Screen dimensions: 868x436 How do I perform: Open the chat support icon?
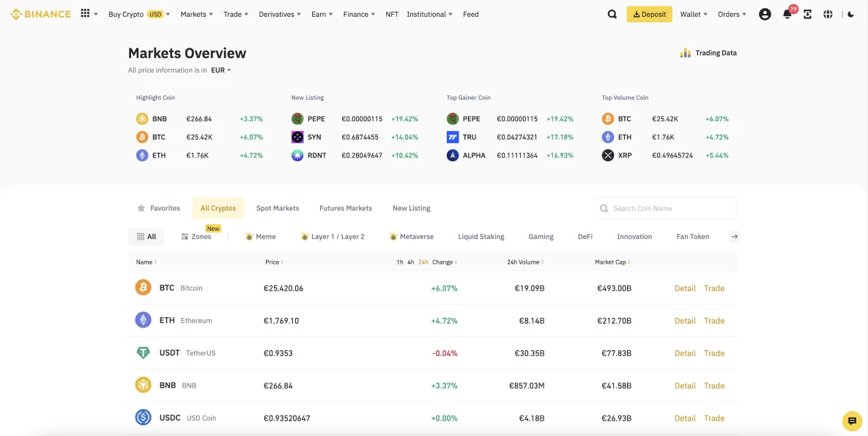point(853,421)
